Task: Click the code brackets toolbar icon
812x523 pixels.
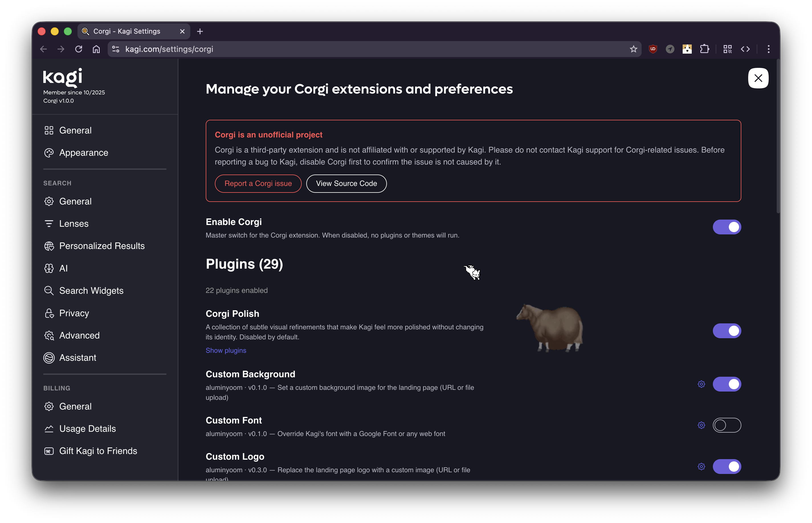Action: 745,49
